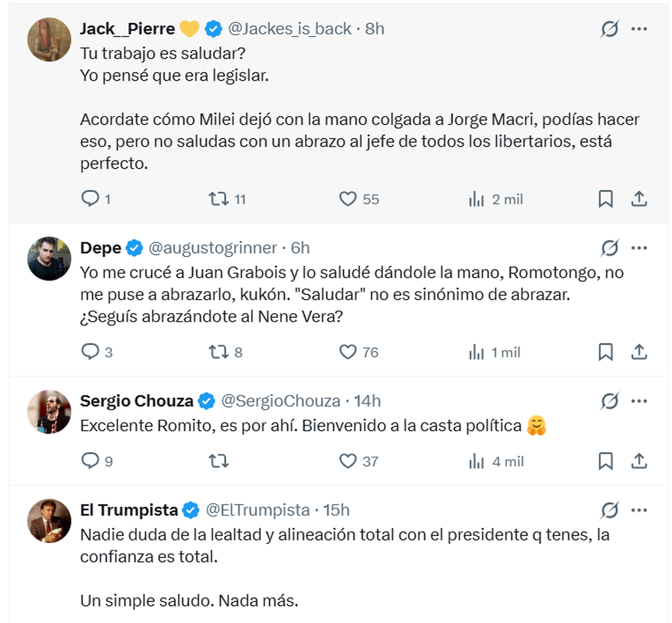Retweet Sergio Chouza's post

(x=218, y=461)
